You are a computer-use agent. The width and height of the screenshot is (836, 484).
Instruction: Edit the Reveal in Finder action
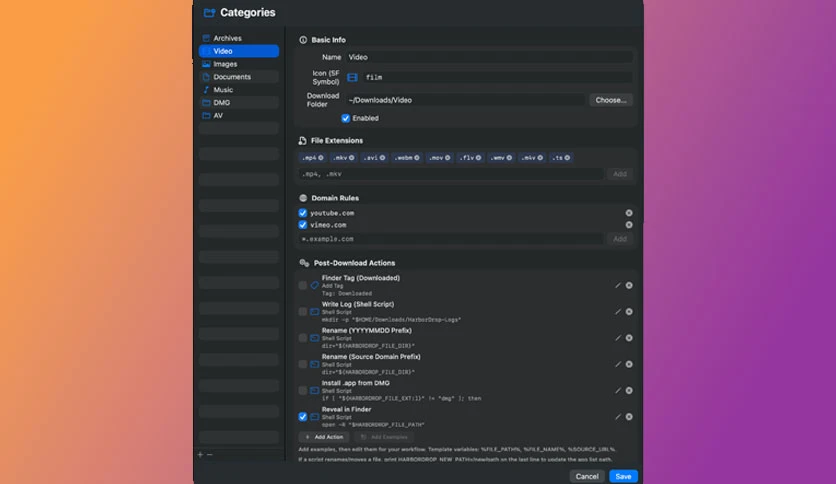click(618, 417)
